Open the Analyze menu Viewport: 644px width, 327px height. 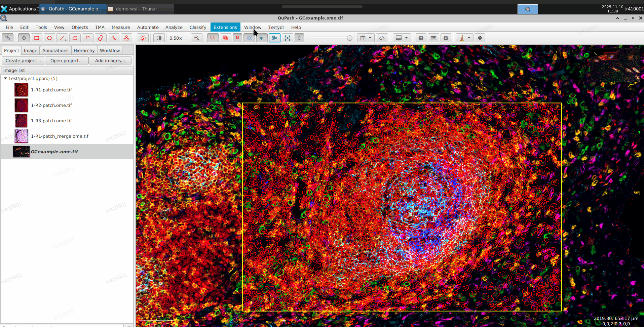click(x=174, y=27)
